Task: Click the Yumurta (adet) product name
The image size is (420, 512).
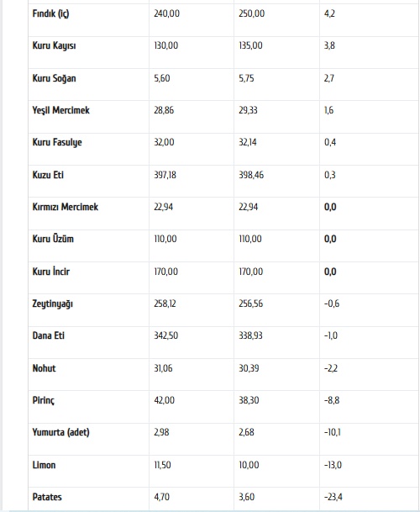Action: tap(60, 432)
